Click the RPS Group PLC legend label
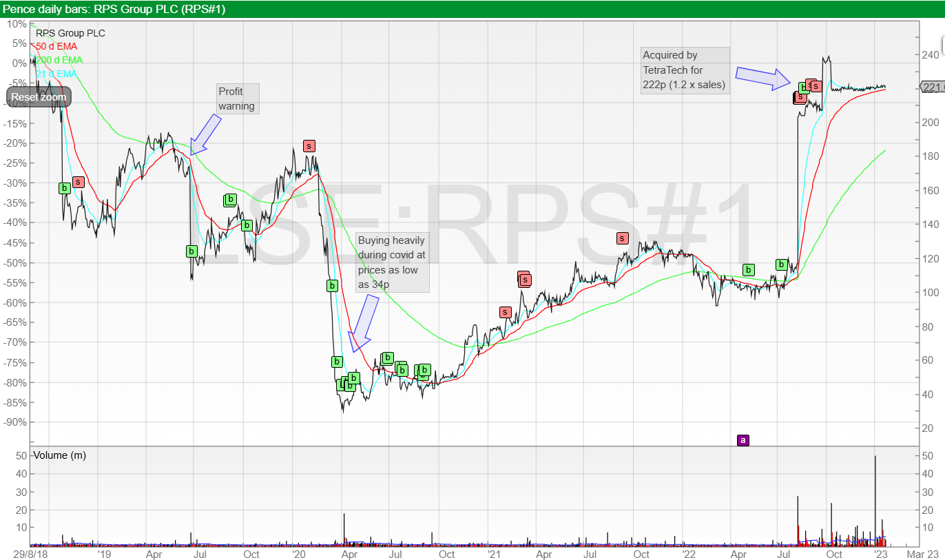 tap(70, 33)
